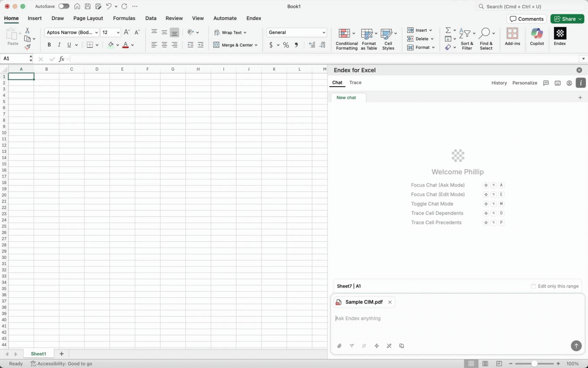The width and height of the screenshot is (588, 368).
Task: Center text horizontally in the cell
Action: pyautogui.click(x=164, y=45)
